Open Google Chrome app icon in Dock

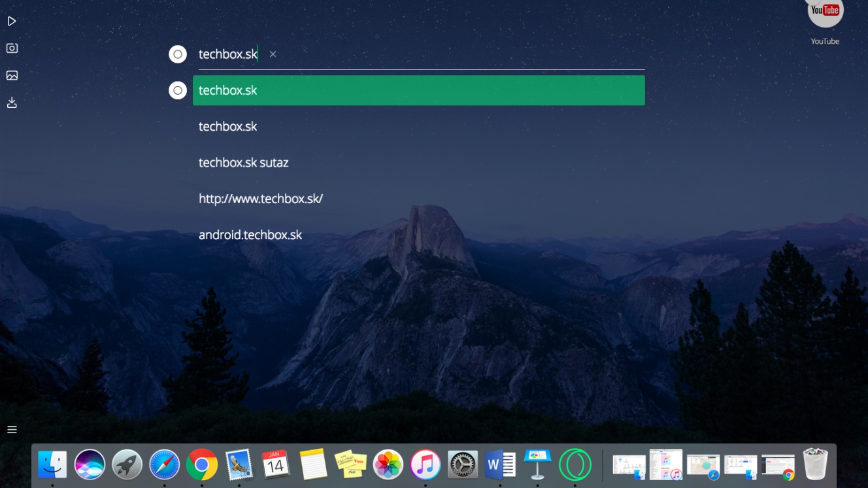pyautogui.click(x=202, y=464)
